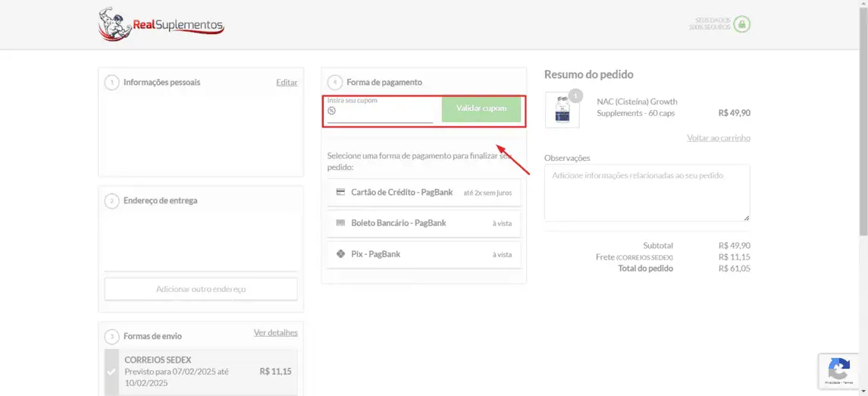Screen dimensions: 868x396
Task: Click the Observações label
Action: click(567, 158)
